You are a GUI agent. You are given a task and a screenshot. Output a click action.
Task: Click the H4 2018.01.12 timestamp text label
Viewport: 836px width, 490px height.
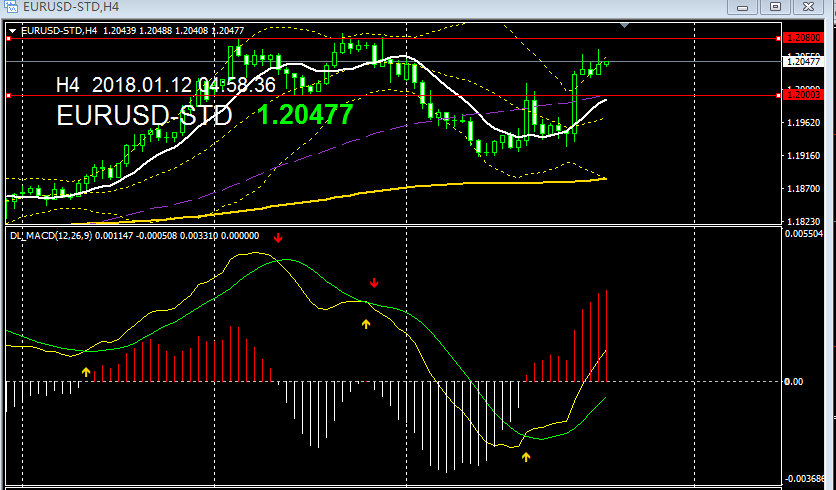[x=165, y=85]
